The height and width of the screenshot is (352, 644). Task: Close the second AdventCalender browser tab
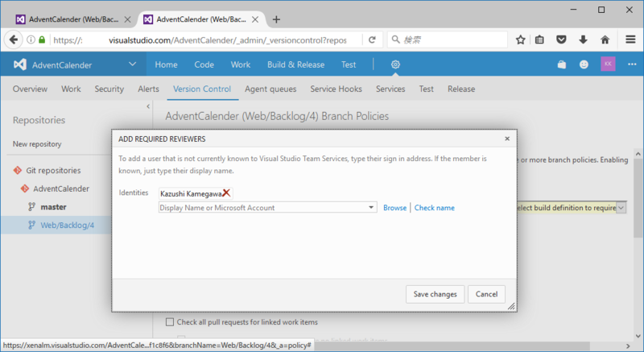pos(255,19)
